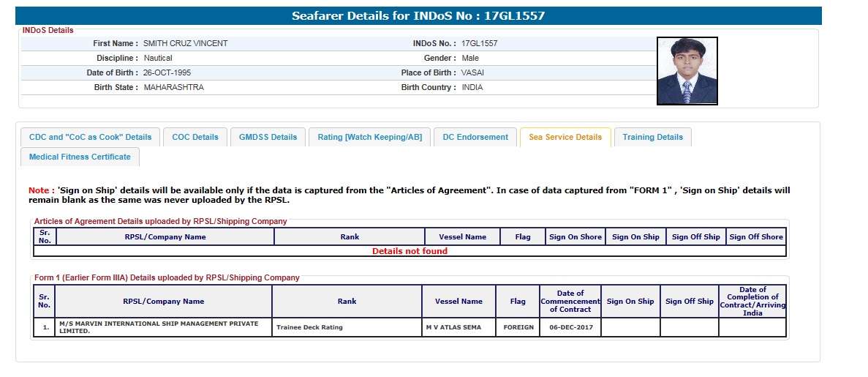Click the First Name value SMITH CRUZ VINCENT
The width and height of the screenshot is (868, 377).
[185, 44]
